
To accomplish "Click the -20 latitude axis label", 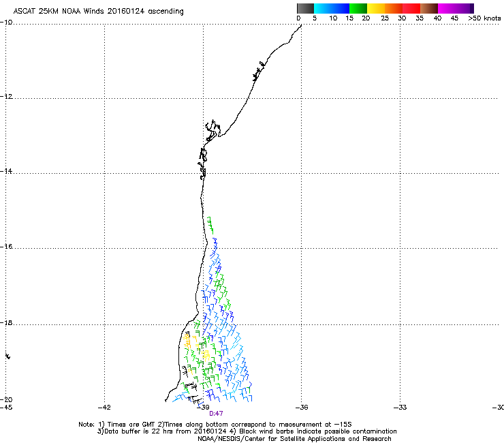I will [x=6, y=399].
